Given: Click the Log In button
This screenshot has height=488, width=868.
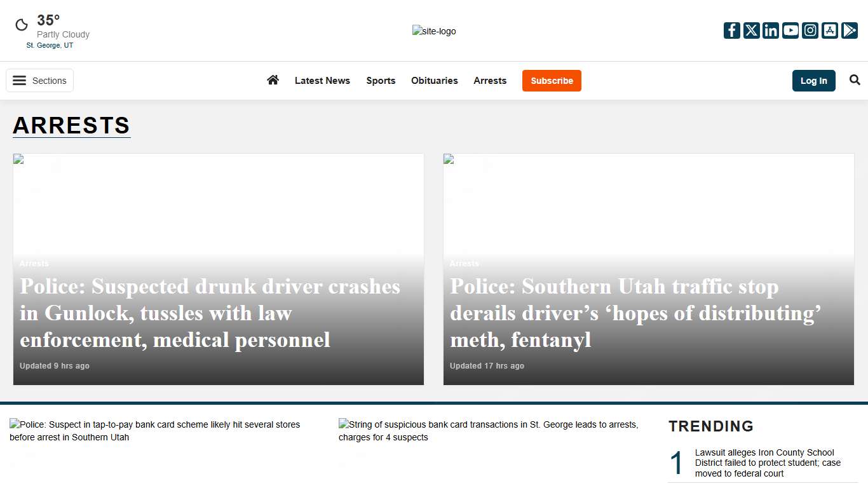Looking at the screenshot, I should click(813, 81).
